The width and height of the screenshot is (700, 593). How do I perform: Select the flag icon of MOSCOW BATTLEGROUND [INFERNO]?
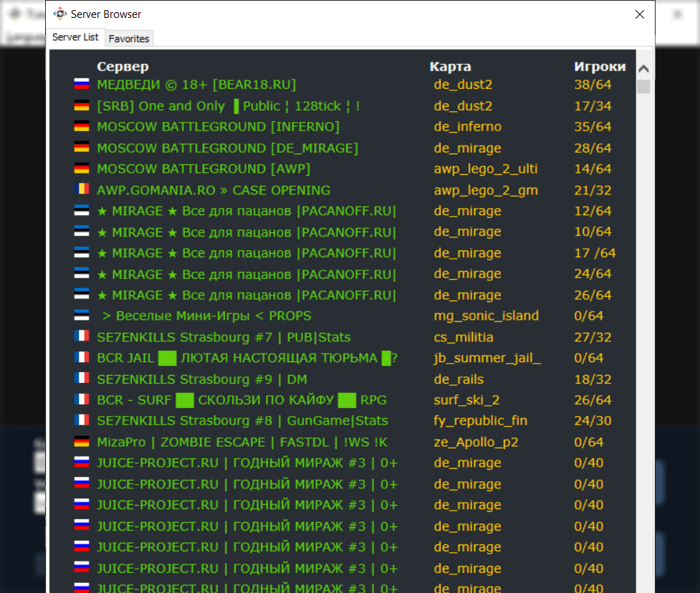coord(82,126)
